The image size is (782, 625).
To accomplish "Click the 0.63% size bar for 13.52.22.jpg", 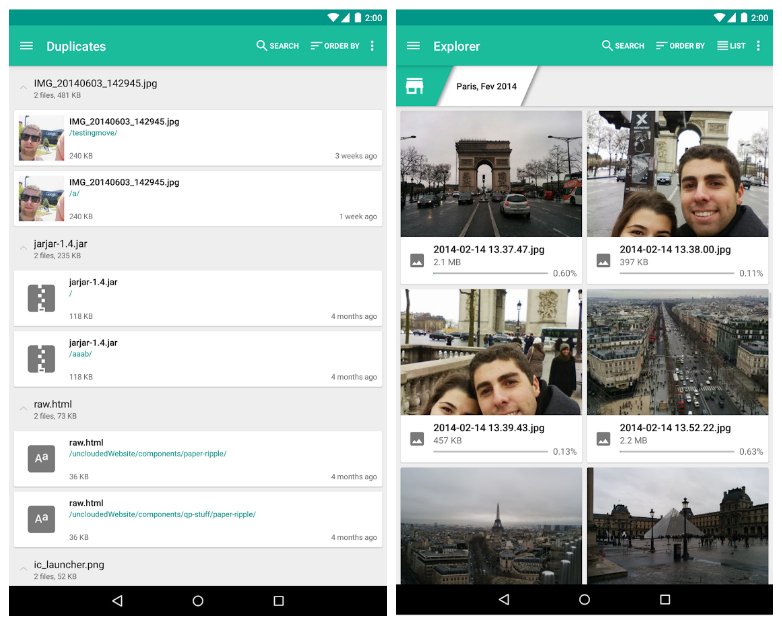I will (x=677, y=452).
